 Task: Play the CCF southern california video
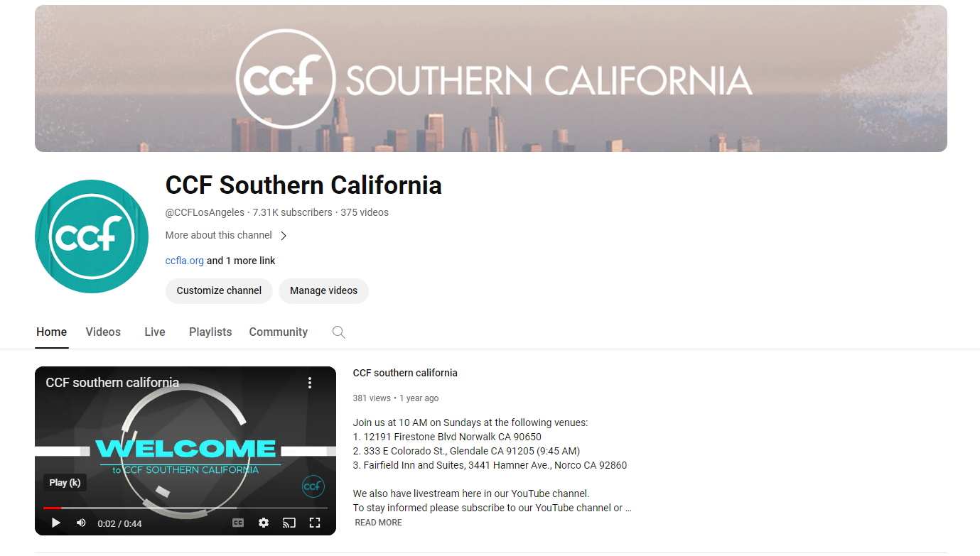(56, 523)
